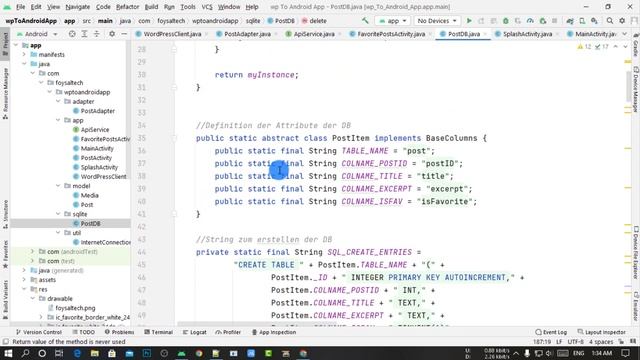Screen dimensions: 640x360
Task: Click the Attach Debugger to process icon
Action: coord(542,20)
